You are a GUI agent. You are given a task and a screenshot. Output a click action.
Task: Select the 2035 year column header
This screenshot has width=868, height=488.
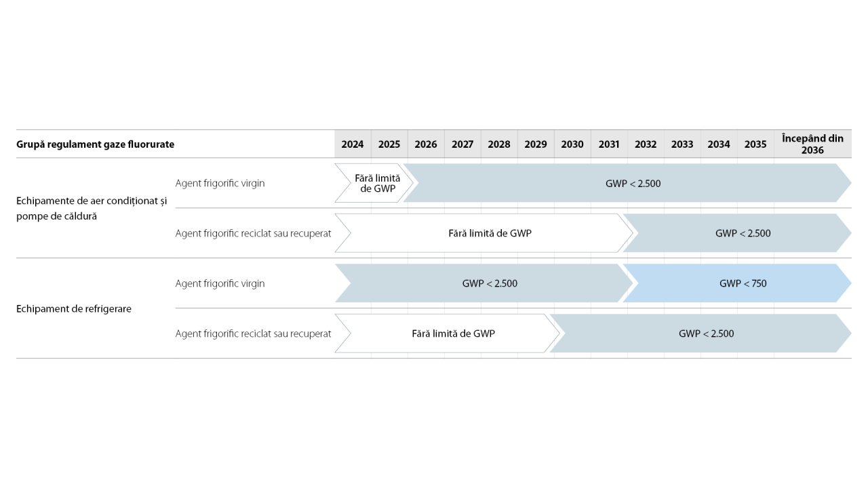pyautogui.click(x=755, y=144)
